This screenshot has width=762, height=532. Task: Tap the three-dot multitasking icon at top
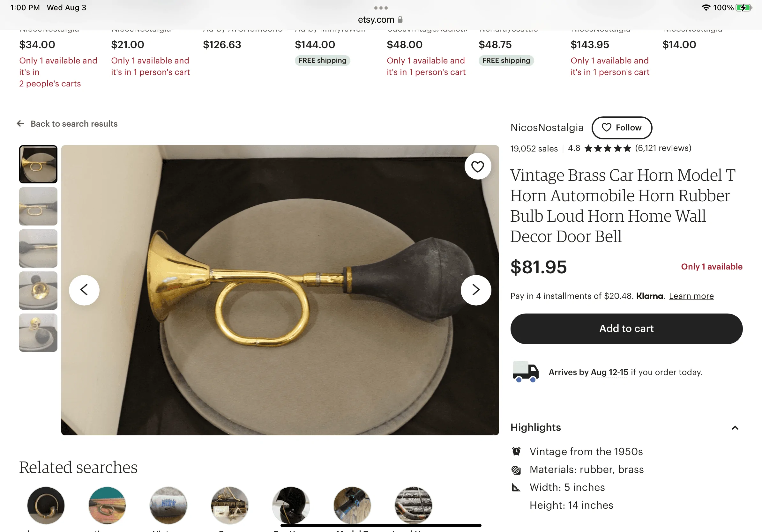381,8
